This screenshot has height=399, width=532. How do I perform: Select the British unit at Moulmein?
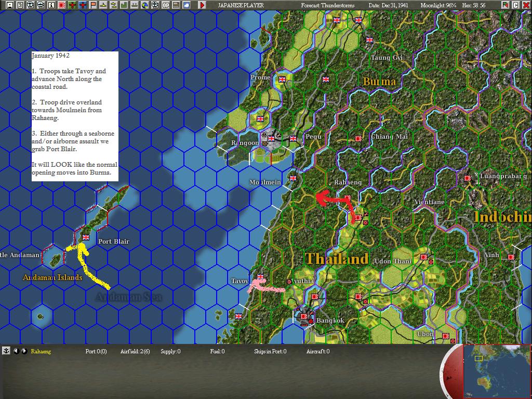(x=293, y=178)
